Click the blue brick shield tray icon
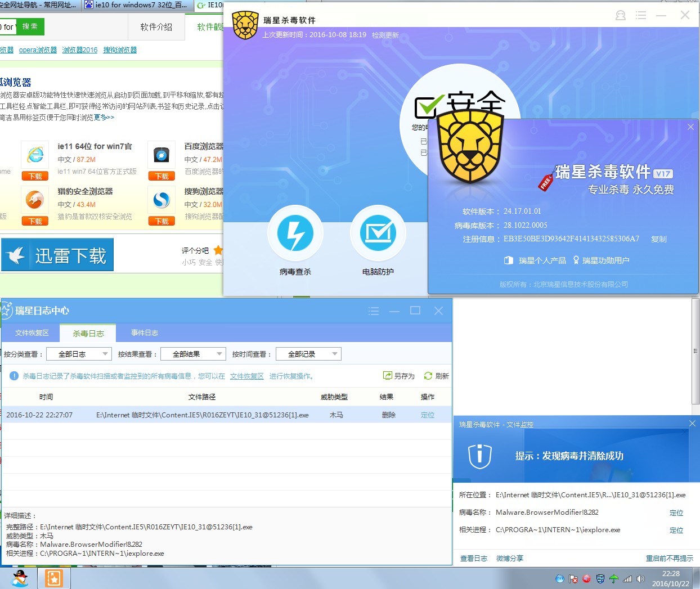Viewport: 700px width, 589px height. click(600, 579)
